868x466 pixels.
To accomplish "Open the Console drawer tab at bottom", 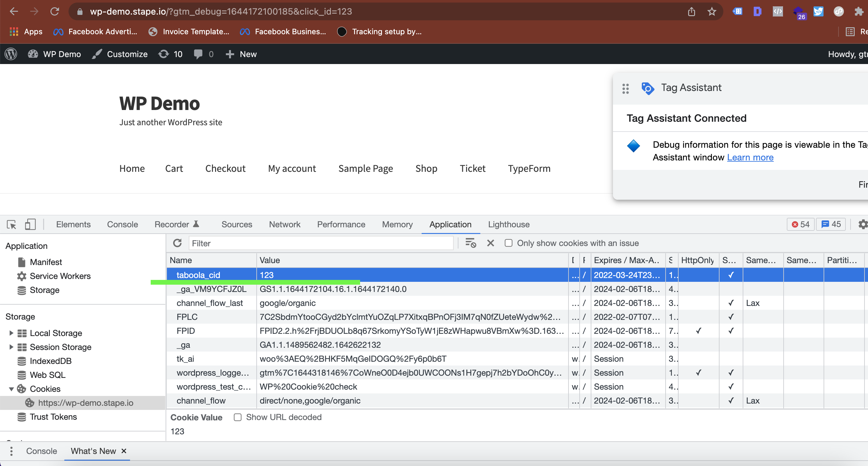I will [42, 451].
